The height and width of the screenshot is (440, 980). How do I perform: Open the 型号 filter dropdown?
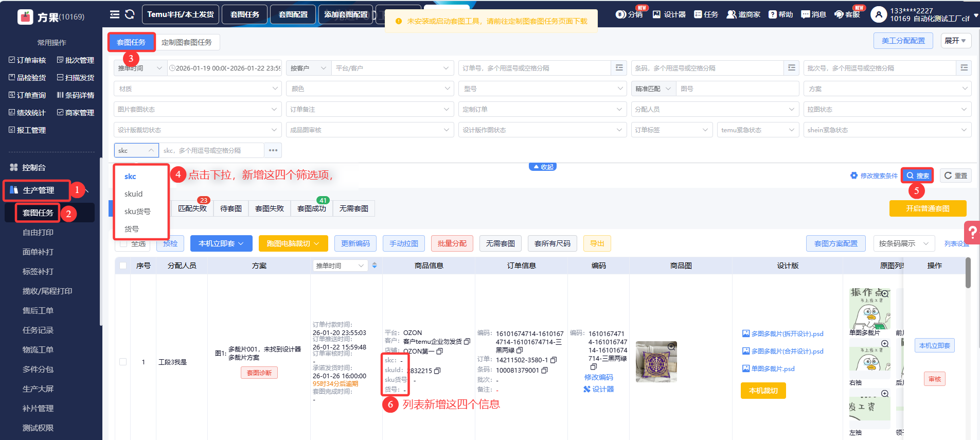coord(542,89)
